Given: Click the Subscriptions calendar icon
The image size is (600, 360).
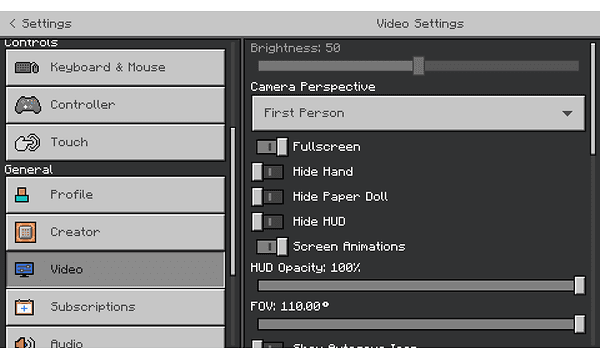Looking at the screenshot, I should (24, 307).
